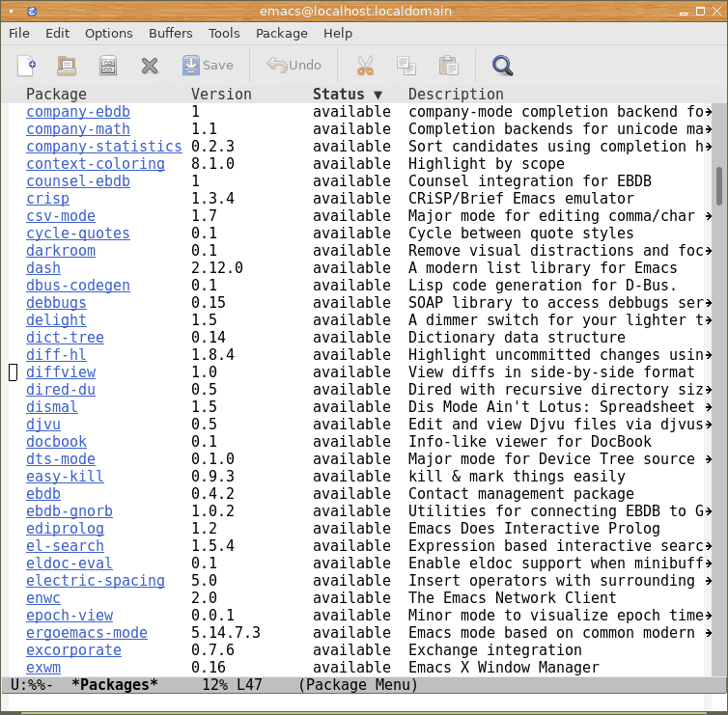This screenshot has width=728, height=715.
Task: Open the Help menu
Action: pos(338,34)
